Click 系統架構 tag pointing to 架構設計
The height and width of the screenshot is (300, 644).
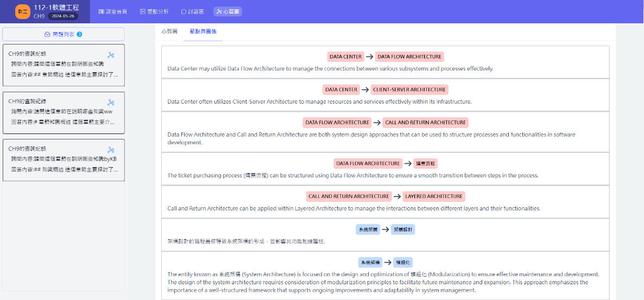[x=368, y=229]
